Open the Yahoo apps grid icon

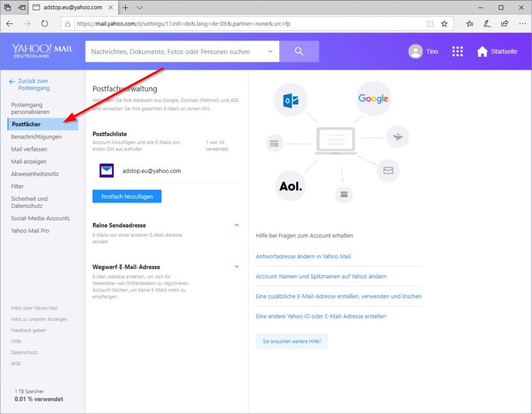[457, 51]
